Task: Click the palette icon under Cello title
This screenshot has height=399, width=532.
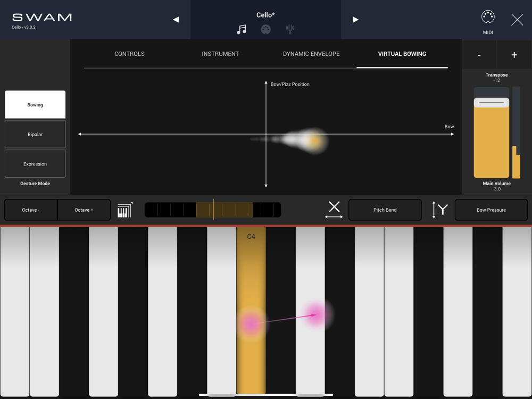Action: (x=265, y=29)
